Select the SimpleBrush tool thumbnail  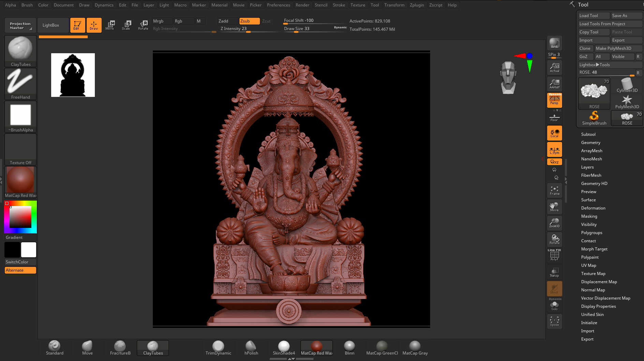pyautogui.click(x=594, y=118)
